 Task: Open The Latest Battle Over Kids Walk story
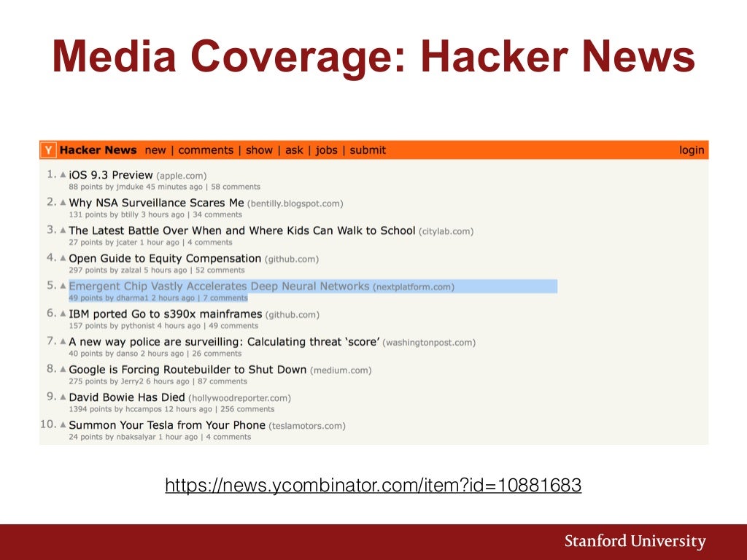(242, 230)
